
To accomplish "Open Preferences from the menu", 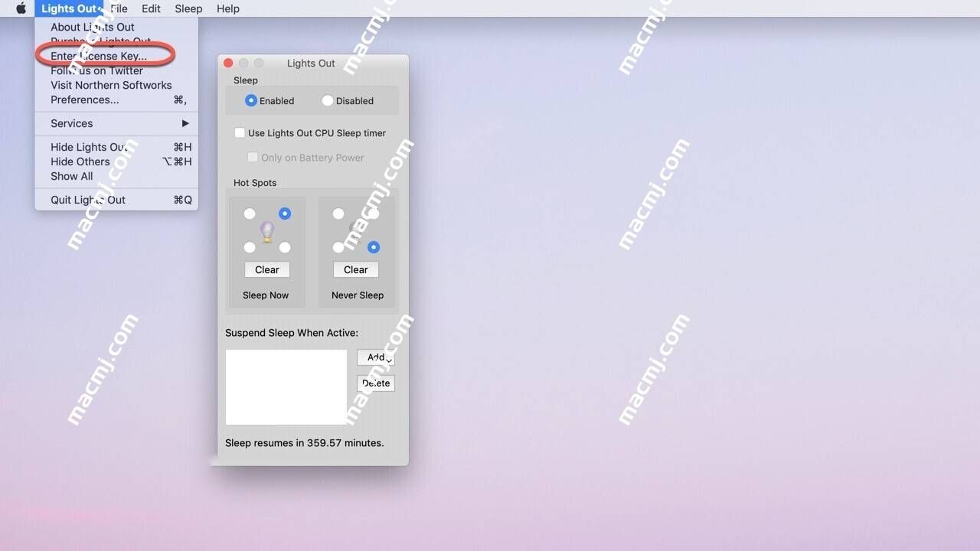I will click(116, 99).
